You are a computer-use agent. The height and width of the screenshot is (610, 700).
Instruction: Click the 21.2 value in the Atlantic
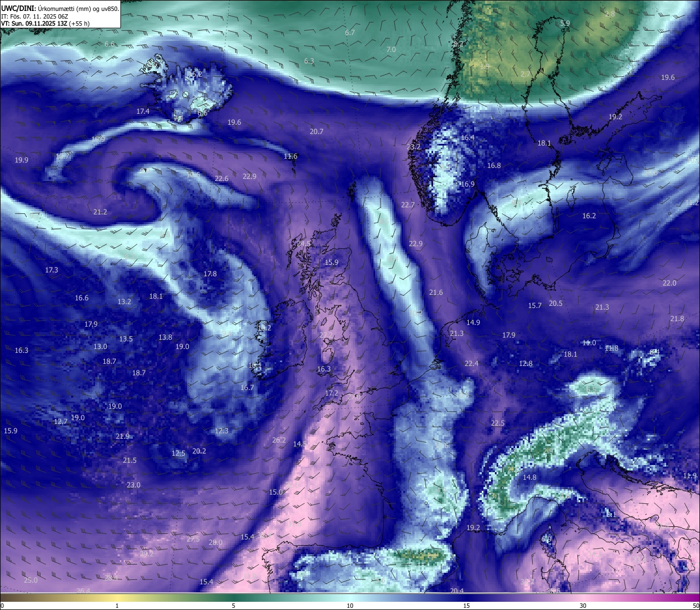pyautogui.click(x=100, y=212)
